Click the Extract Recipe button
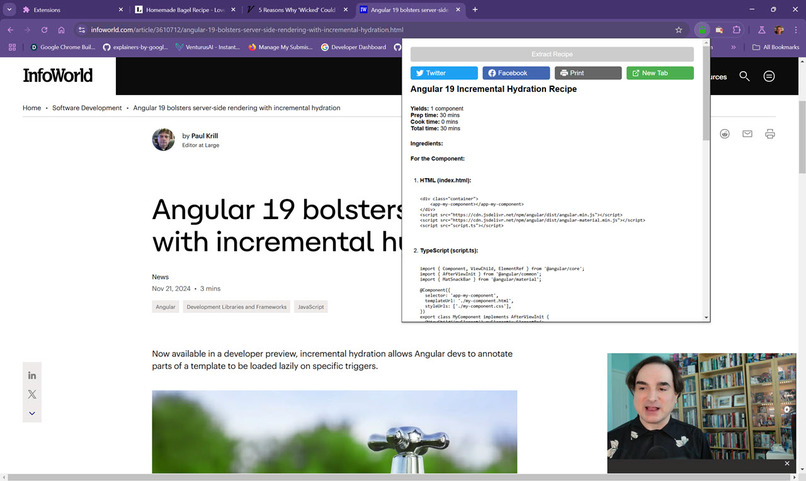 552,54
